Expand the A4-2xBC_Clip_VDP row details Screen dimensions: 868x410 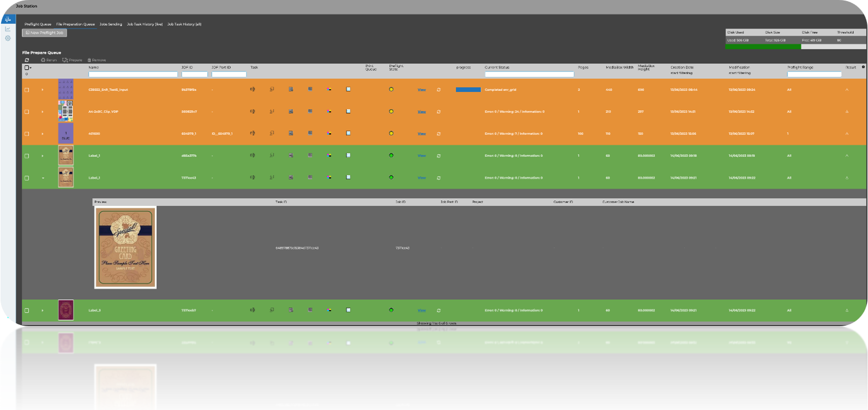(42, 112)
